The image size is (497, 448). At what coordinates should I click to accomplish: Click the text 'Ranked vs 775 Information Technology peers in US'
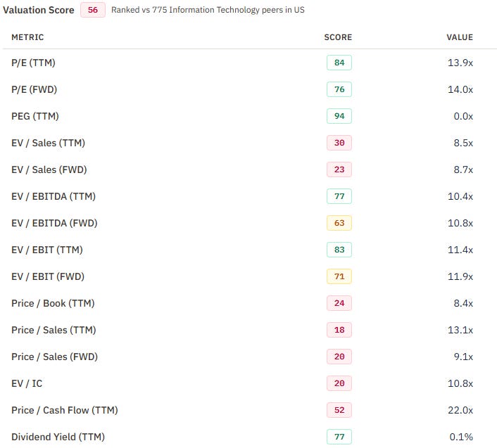click(208, 10)
